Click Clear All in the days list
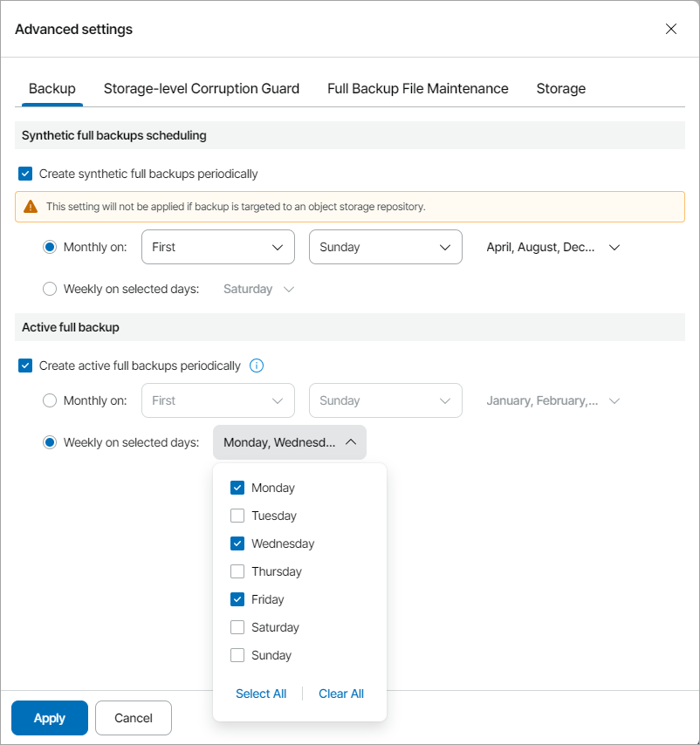 (341, 694)
